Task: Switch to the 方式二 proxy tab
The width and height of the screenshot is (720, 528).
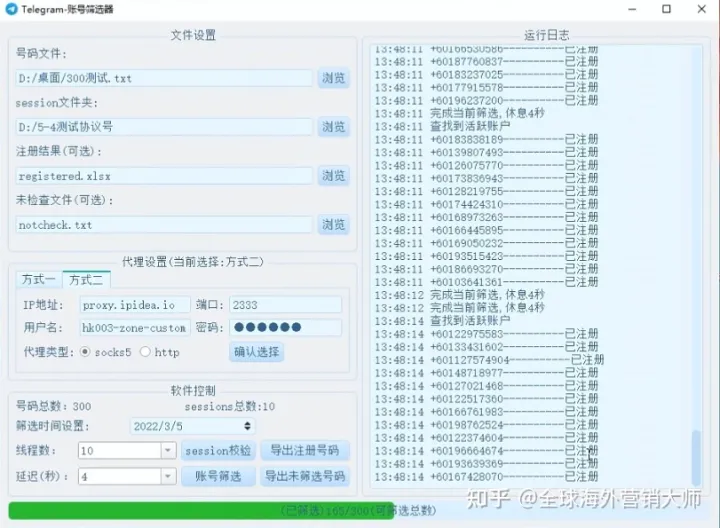Action: pos(86,279)
